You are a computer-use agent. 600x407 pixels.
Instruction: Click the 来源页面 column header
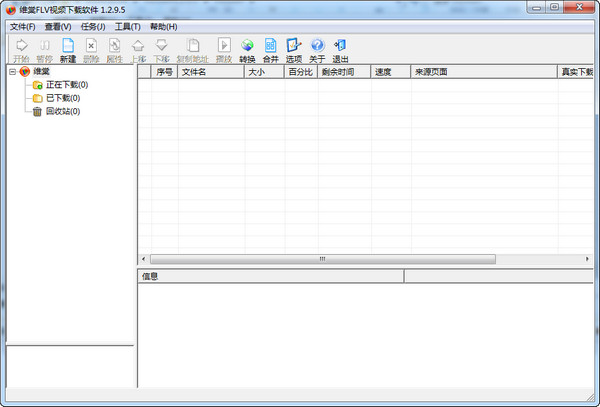coord(484,72)
